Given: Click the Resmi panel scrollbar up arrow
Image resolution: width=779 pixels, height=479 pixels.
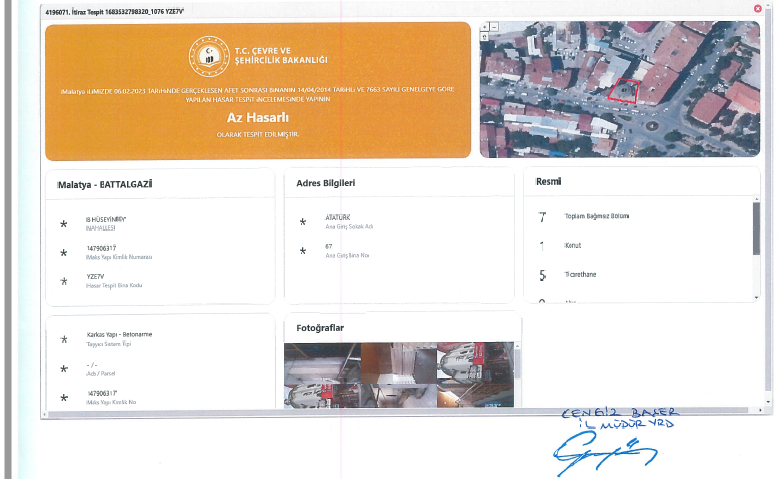Looking at the screenshot, I should 756,200.
